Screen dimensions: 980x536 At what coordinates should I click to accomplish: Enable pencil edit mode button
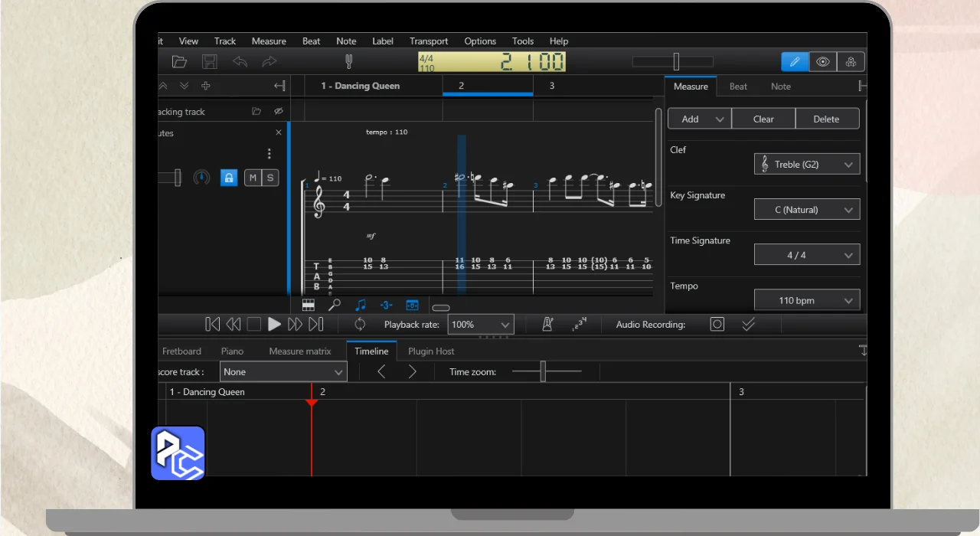pyautogui.click(x=794, y=62)
